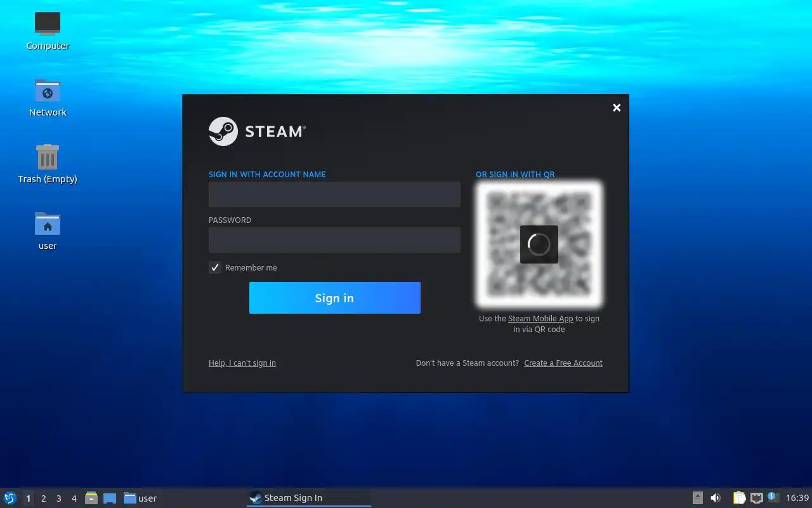Screen dimensions: 812x508
Task: Follow the Create a Free Account link
Action: point(563,363)
